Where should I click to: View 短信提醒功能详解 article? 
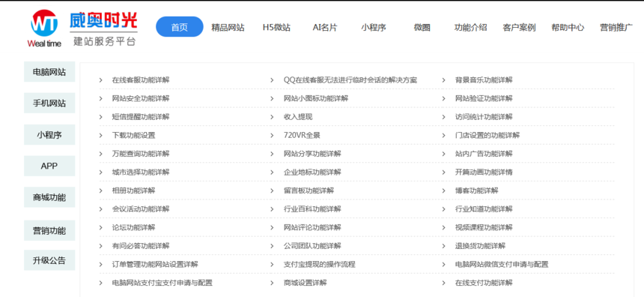[141, 117]
